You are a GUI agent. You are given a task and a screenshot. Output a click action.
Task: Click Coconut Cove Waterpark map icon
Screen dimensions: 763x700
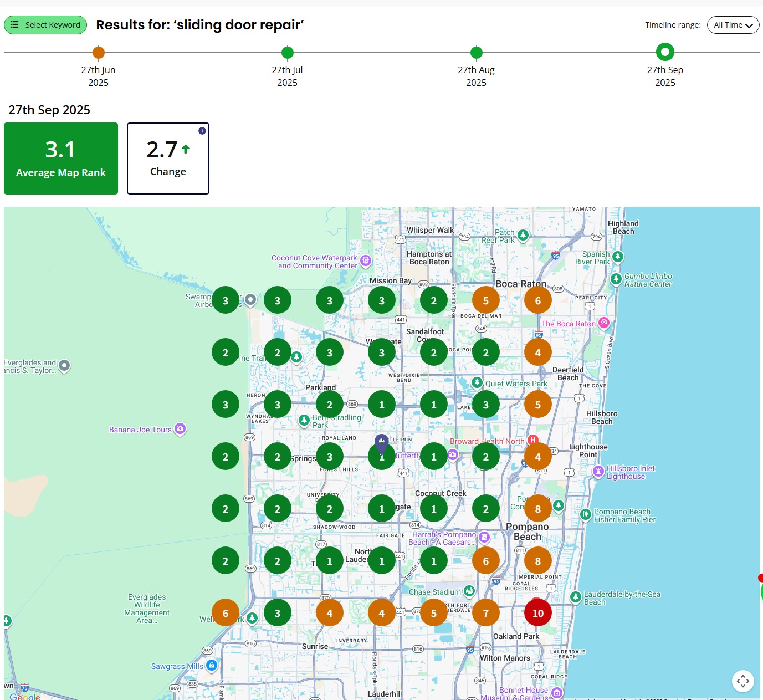[365, 260]
